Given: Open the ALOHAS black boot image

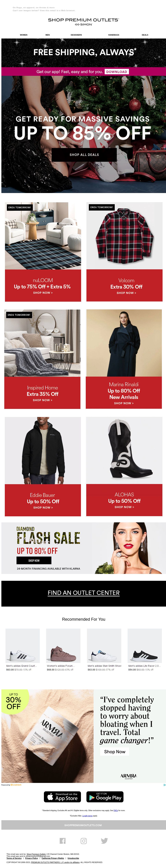Looking at the screenshot, I should (x=124, y=450).
